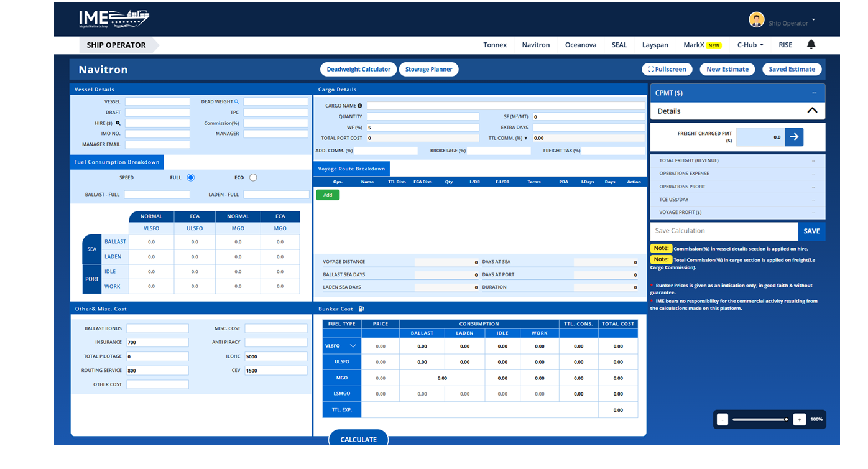Open the Ship Operator account dropdown arrow
Screen dimensions: 868x469
813,21
